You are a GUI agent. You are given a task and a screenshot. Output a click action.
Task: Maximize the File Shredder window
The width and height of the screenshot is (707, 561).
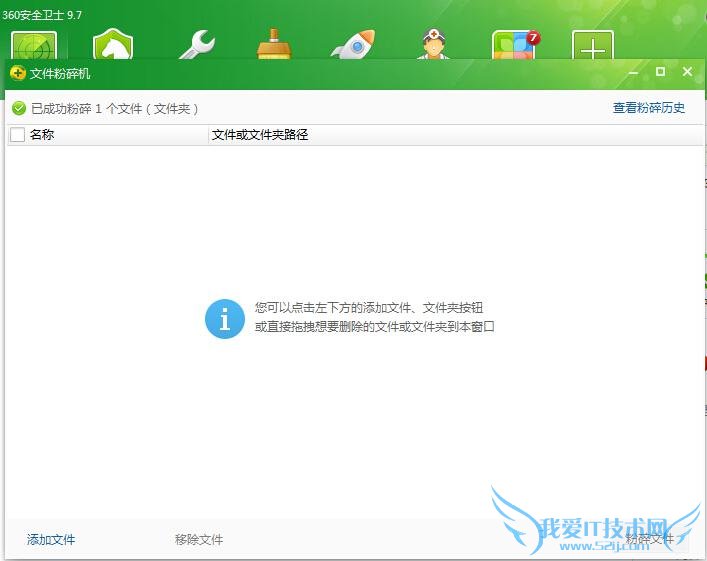coord(660,72)
